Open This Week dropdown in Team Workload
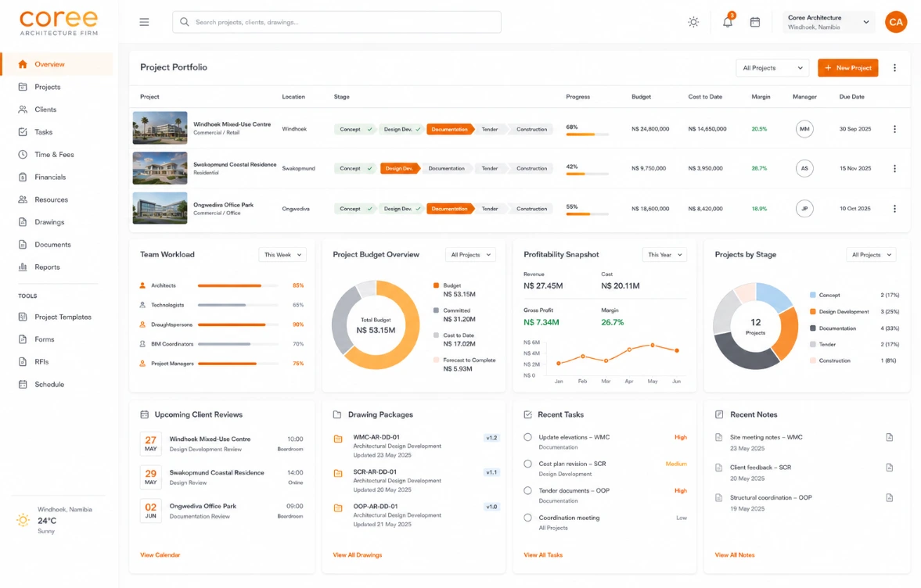The height and width of the screenshot is (588, 921). pos(282,255)
